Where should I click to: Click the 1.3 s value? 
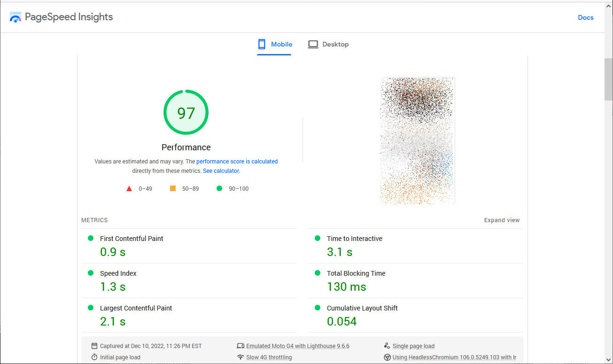pos(113,287)
